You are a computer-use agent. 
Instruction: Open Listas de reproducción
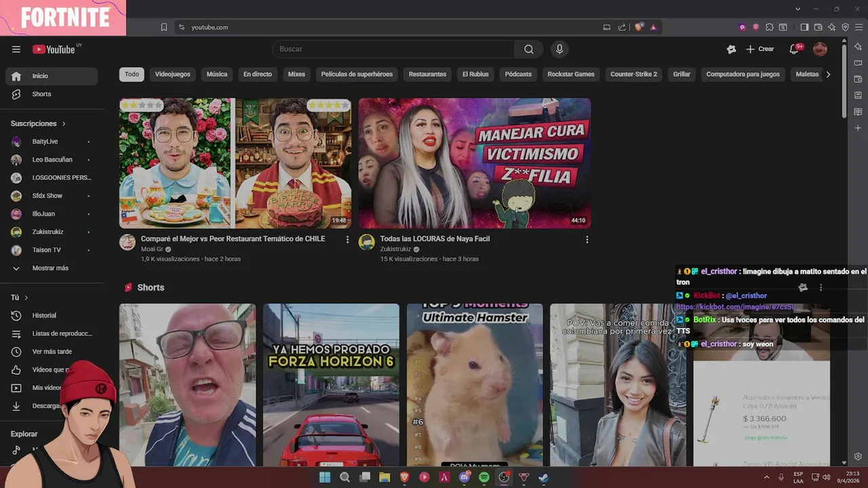coord(52,333)
